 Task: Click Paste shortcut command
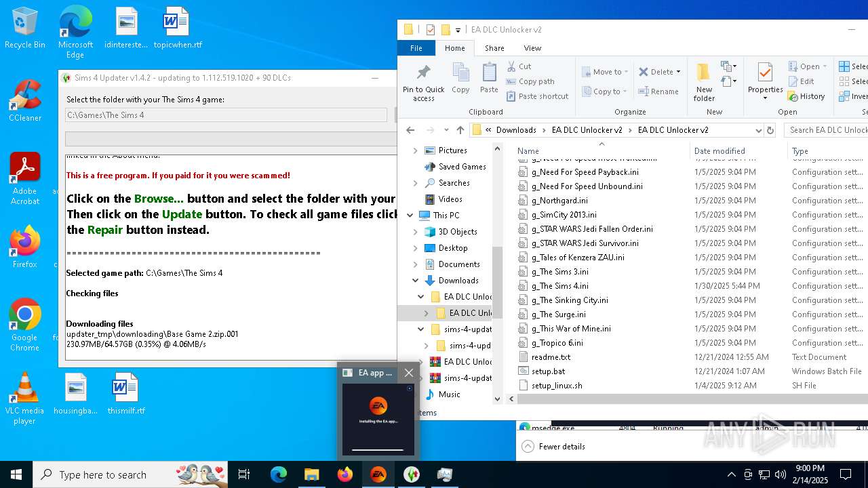538,96
